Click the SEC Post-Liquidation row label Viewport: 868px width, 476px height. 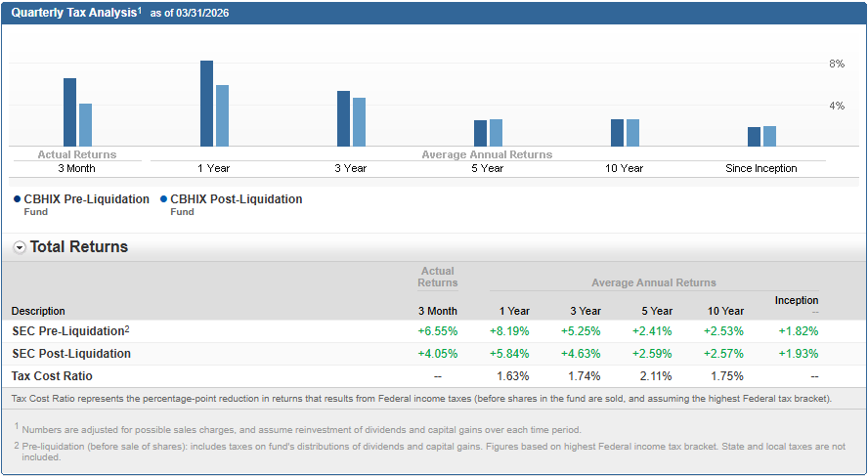[70, 354]
